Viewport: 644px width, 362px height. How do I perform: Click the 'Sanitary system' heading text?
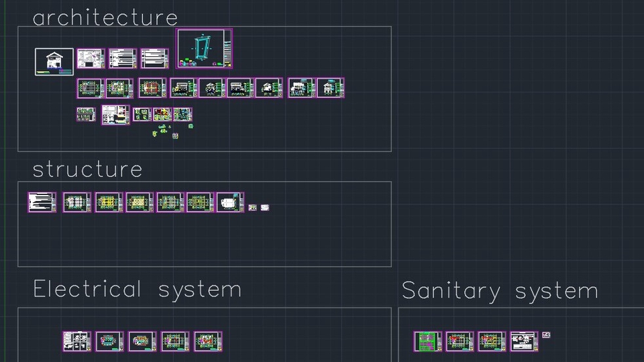click(500, 292)
